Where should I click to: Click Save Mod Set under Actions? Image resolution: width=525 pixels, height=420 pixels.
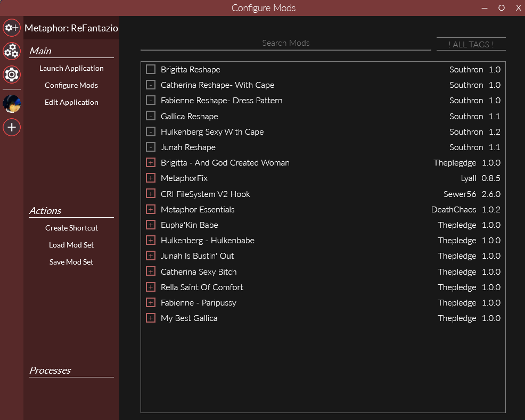pyautogui.click(x=71, y=262)
